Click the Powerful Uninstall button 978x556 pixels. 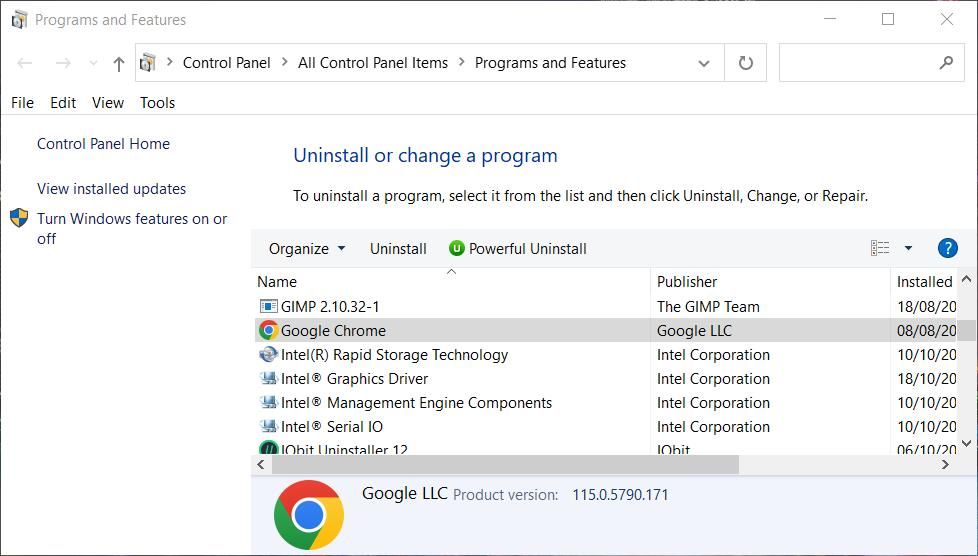point(517,249)
